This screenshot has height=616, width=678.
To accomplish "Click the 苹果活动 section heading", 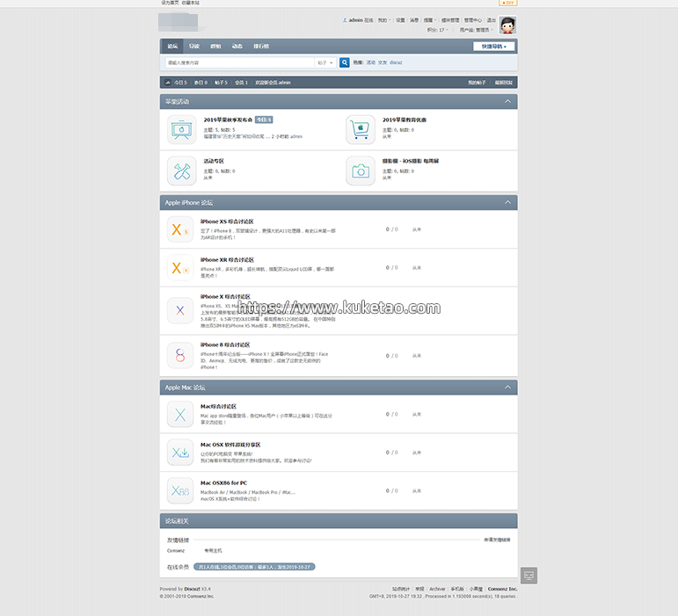I will click(x=177, y=102).
